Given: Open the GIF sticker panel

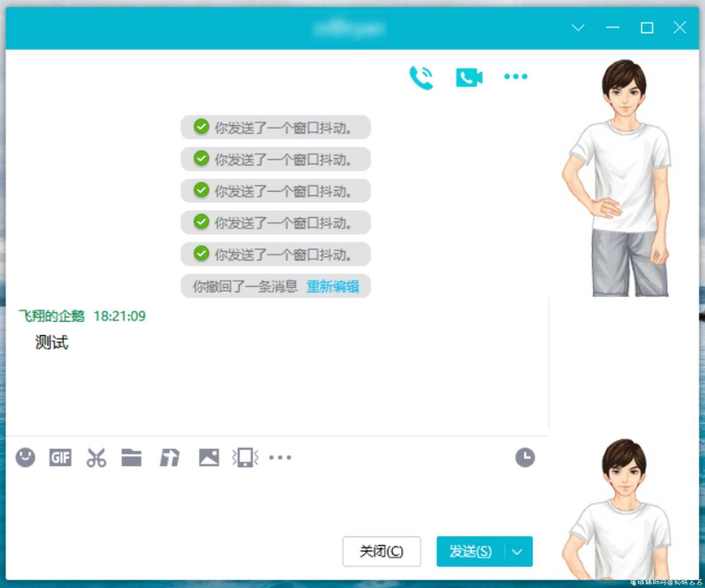Looking at the screenshot, I should pyautogui.click(x=60, y=458).
